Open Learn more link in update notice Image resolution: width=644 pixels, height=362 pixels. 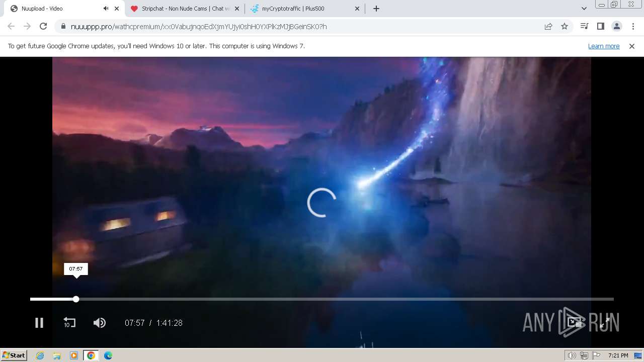604,46
